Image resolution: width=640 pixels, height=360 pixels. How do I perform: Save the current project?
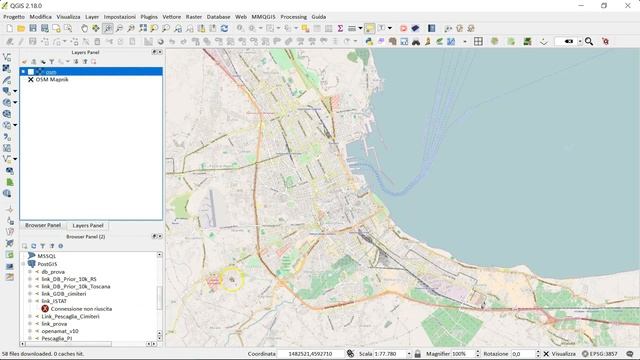[33, 28]
